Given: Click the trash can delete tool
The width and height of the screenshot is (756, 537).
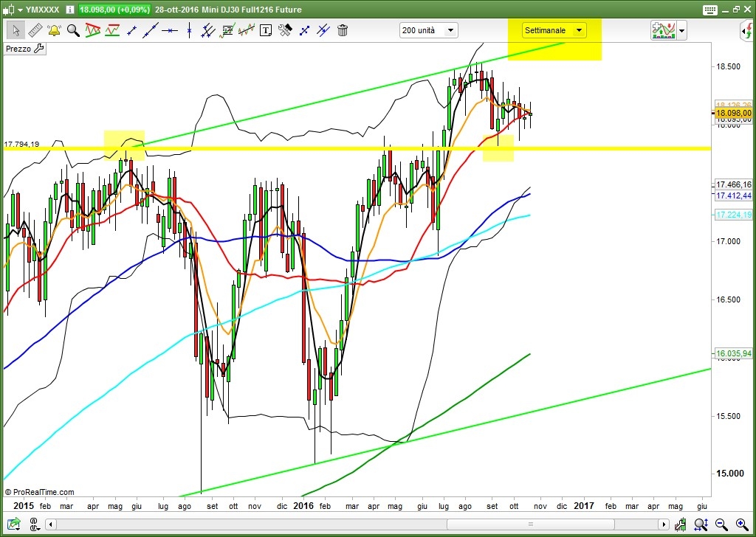Looking at the screenshot, I should [x=343, y=30].
